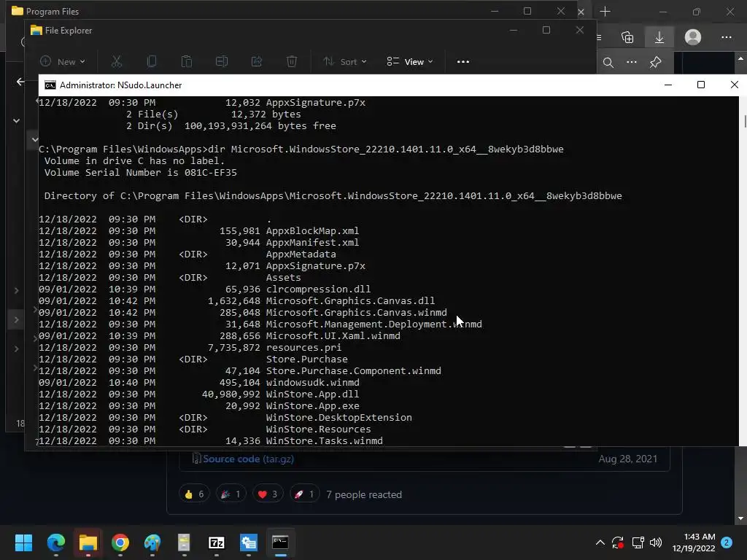Click the thumbs up reaction button
Screen dimensions: 747x560
click(x=194, y=494)
